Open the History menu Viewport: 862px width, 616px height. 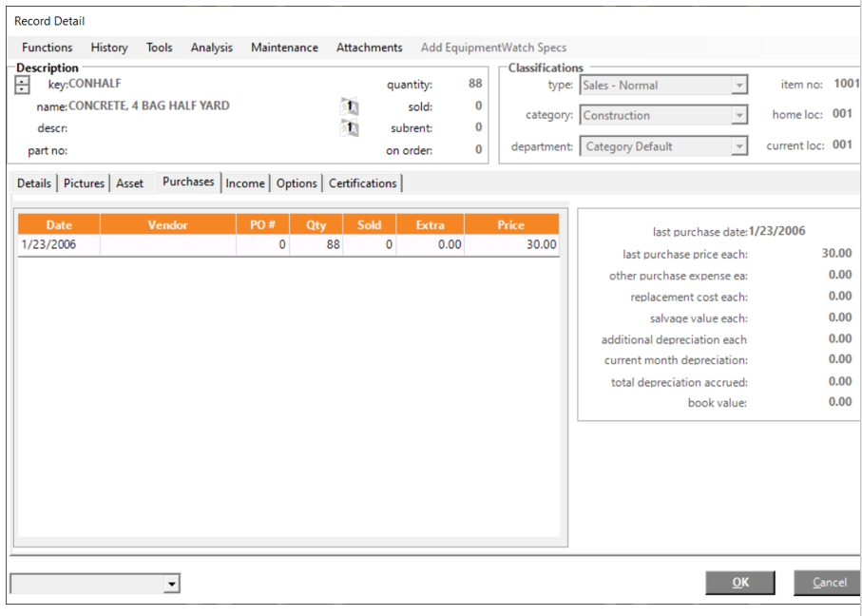click(109, 48)
